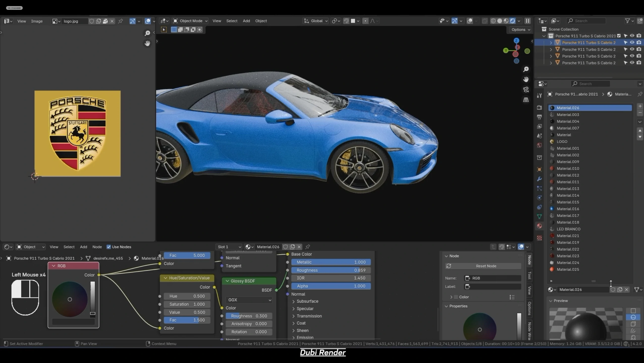Select the tweak tool icon in viewport

(x=164, y=30)
